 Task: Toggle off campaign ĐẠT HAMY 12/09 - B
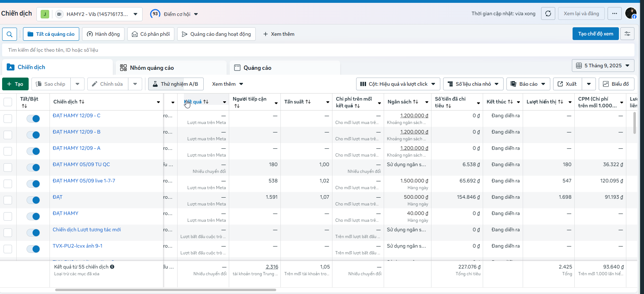(33, 135)
